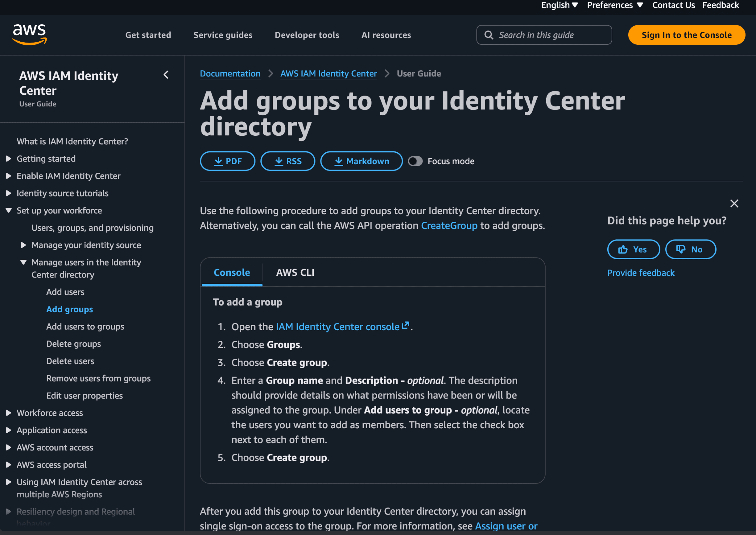Viewport: 756px width, 535px height.
Task: Open Add users to groups page
Action: tap(85, 327)
